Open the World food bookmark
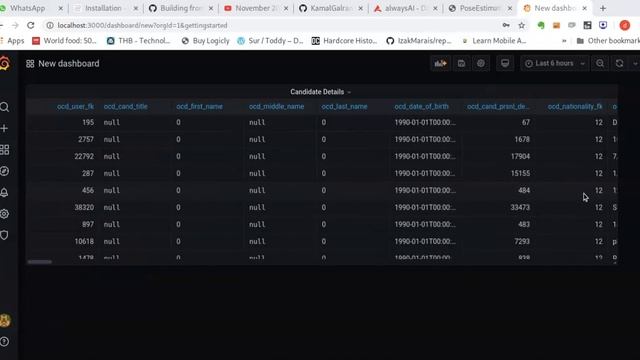This screenshot has height=360, width=640. point(64,41)
